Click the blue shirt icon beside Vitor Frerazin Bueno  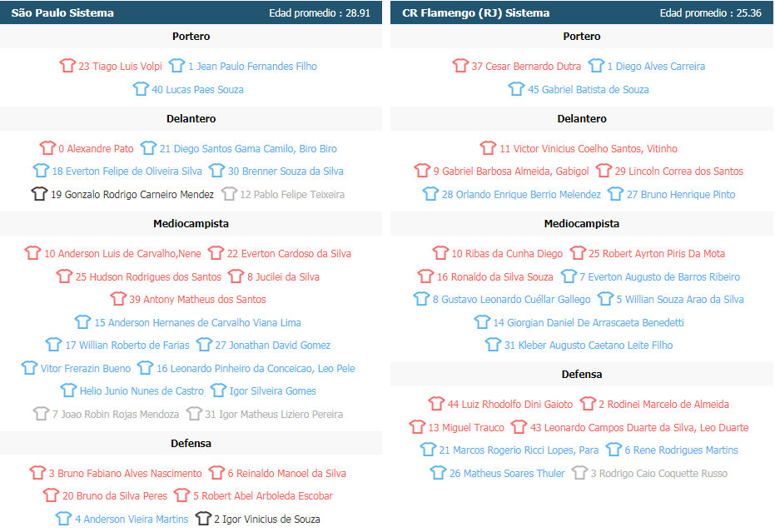(30, 367)
